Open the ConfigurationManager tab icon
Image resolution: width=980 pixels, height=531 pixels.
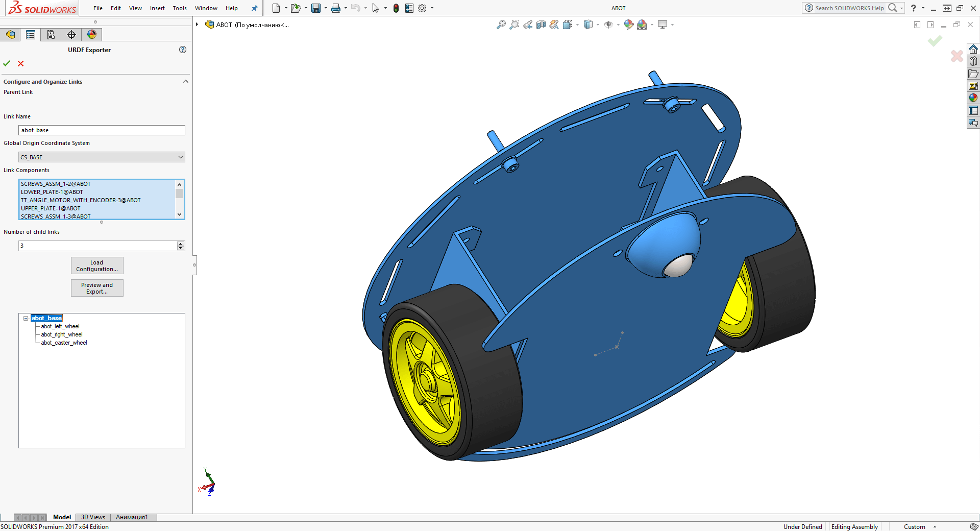(x=51, y=35)
